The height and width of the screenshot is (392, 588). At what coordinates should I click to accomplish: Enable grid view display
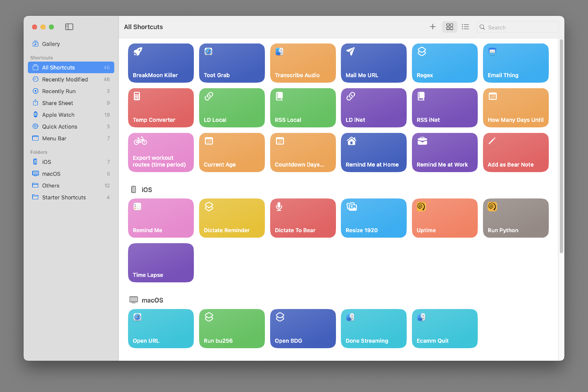(449, 27)
